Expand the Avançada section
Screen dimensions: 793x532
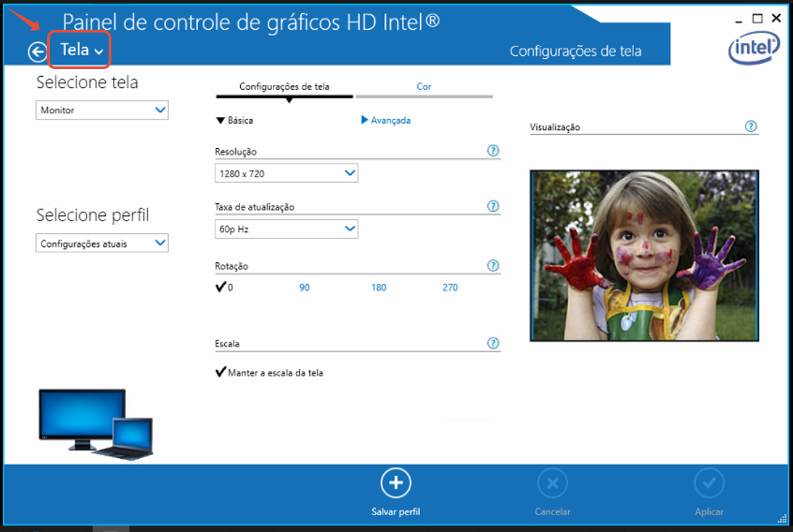[x=386, y=120]
